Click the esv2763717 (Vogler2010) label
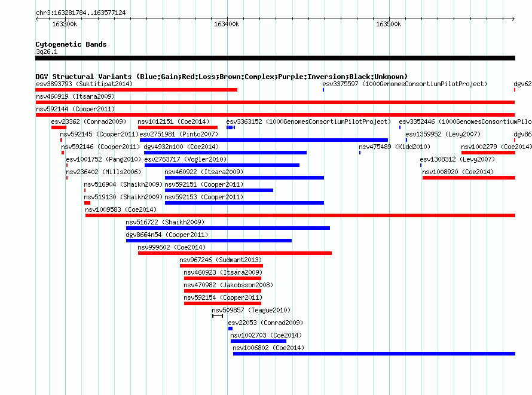Screen dimensions: 532x395 coord(185,159)
